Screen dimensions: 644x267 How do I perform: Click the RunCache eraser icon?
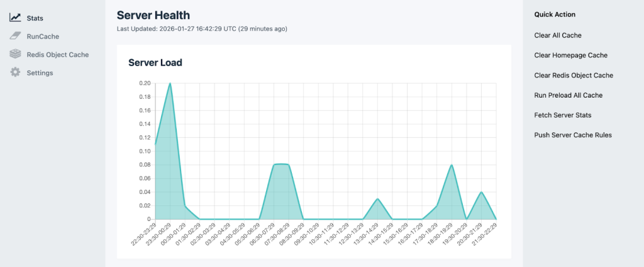tap(15, 37)
